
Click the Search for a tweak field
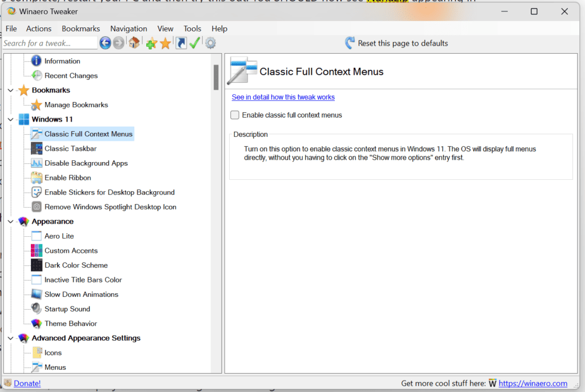coord(50,43)
